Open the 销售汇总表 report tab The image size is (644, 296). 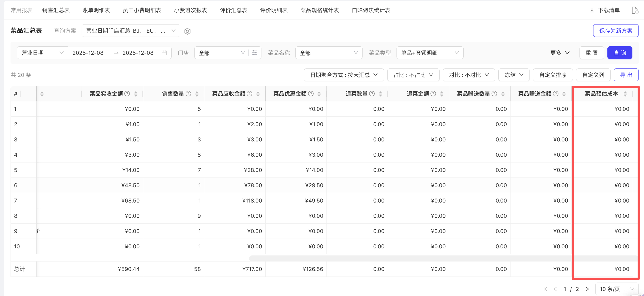coord(56,10)
